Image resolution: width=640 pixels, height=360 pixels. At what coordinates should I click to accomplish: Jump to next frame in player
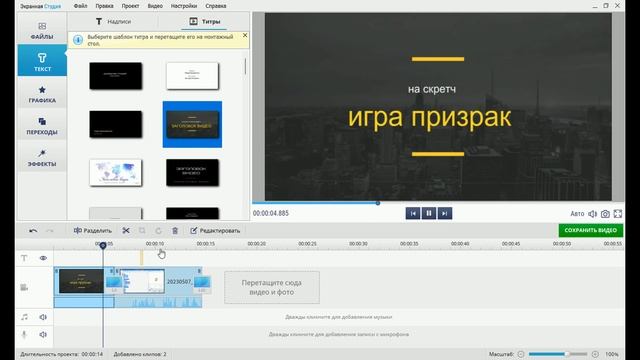click(x=444, y=213)
